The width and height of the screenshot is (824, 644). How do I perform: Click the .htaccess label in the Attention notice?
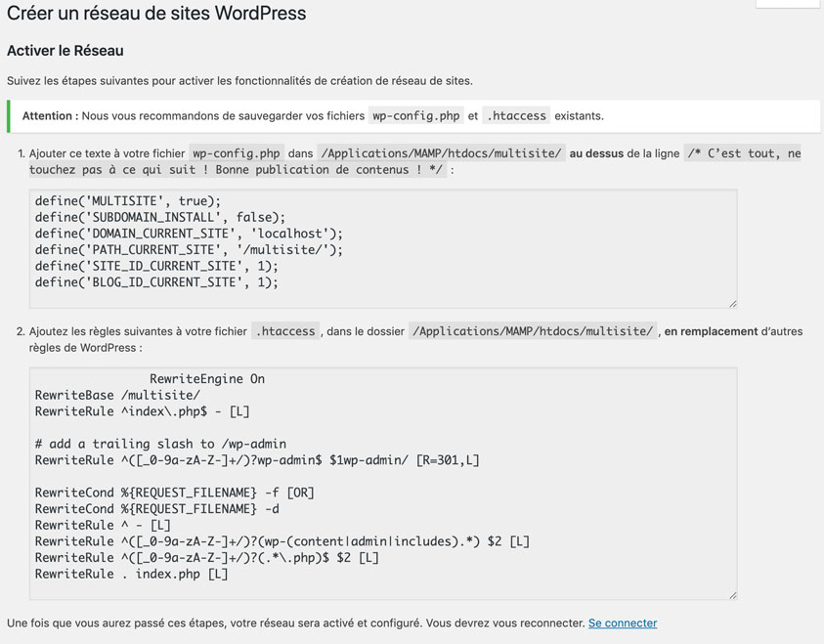click(x=516, y=115)
